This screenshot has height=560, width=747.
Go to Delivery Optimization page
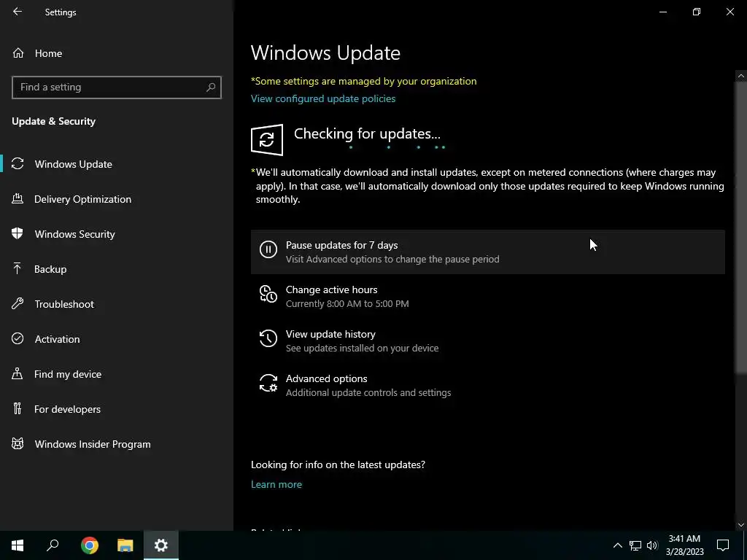click(x=117, y=199)
